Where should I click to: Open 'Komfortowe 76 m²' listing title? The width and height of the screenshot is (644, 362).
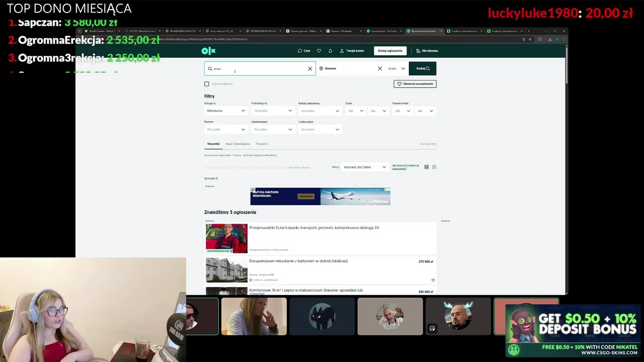[306, 292]
